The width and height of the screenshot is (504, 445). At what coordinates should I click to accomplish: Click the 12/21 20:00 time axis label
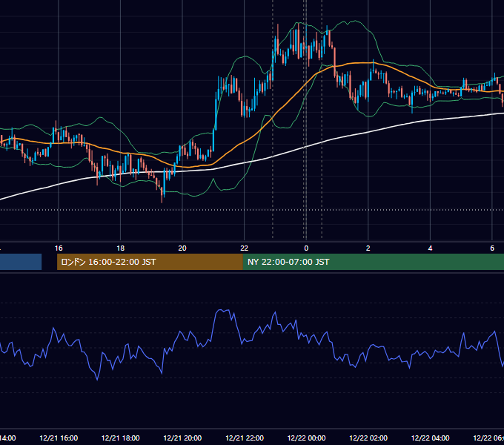[182, 438]
